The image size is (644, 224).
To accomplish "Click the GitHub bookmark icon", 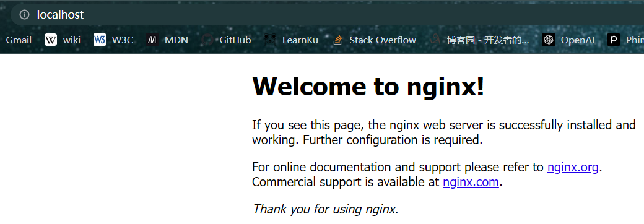I will (207, 40).
